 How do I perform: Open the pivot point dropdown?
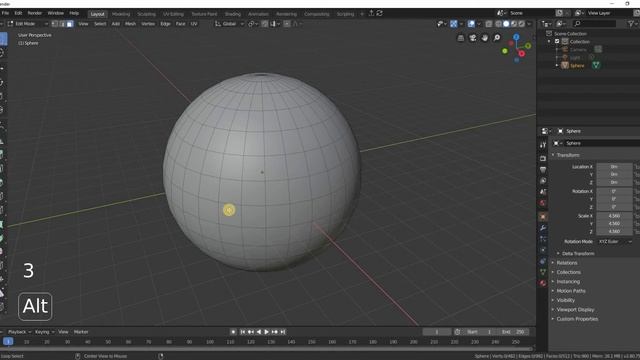point(253,24)
